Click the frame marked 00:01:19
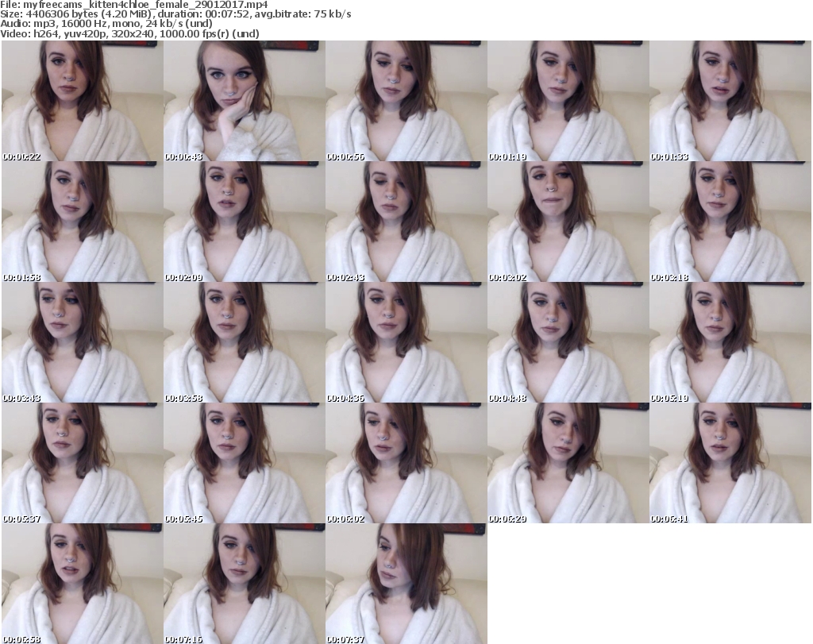 [568, 101]
